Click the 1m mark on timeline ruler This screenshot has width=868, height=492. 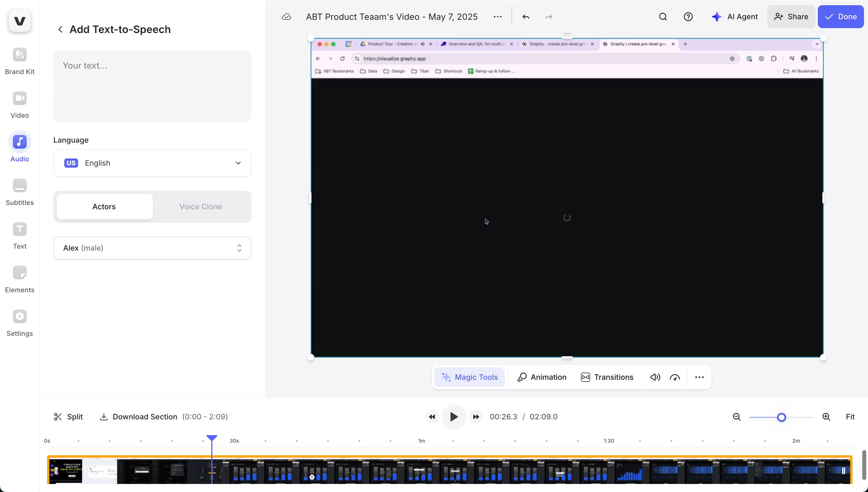(421, 441)
